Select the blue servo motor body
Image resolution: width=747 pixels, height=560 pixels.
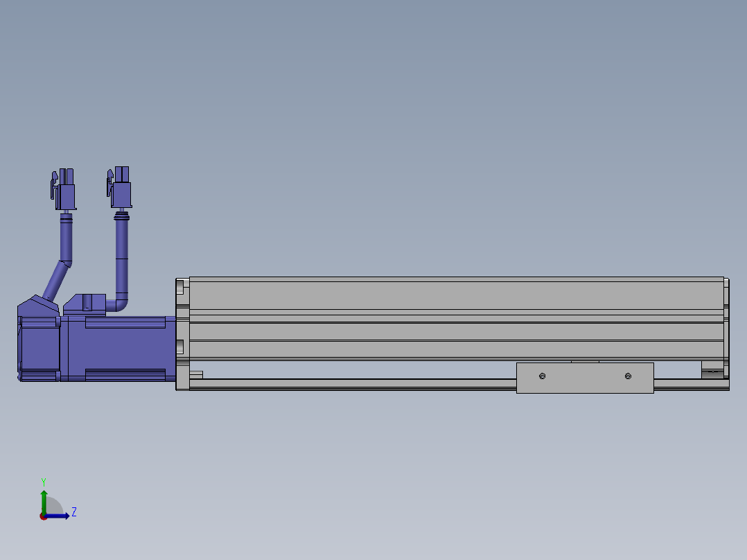(116, 348)
